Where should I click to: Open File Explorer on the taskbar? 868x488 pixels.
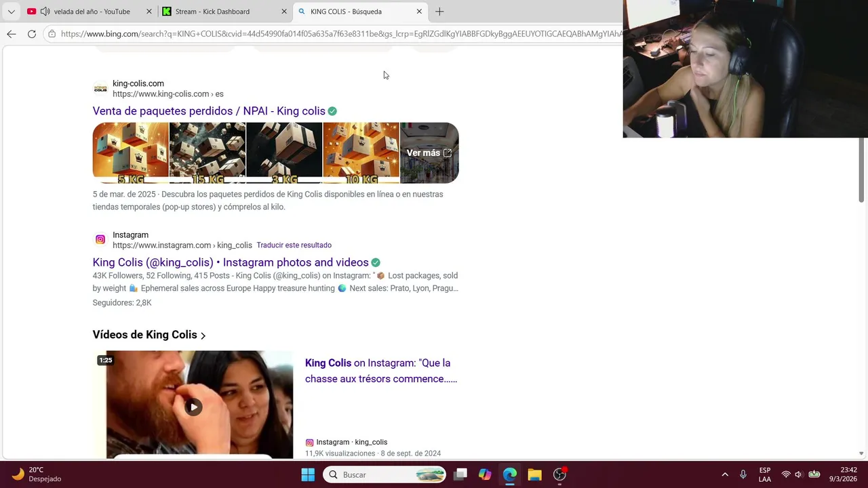(534, 474)
